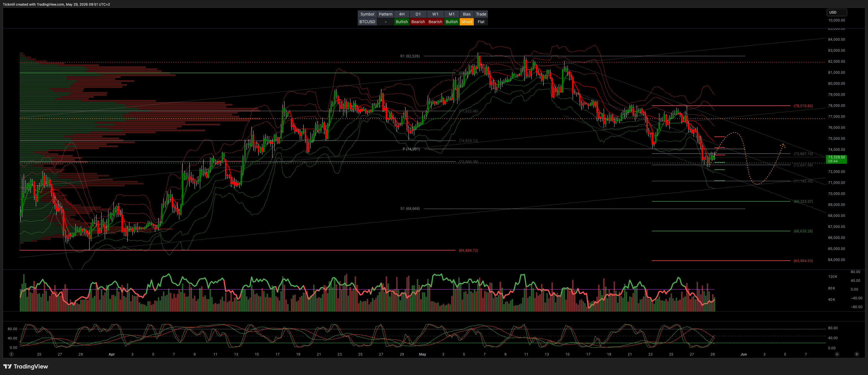Click the round Z timezone button at the bottom left
This screenshot has height=375, width=868.
(12, 354)
